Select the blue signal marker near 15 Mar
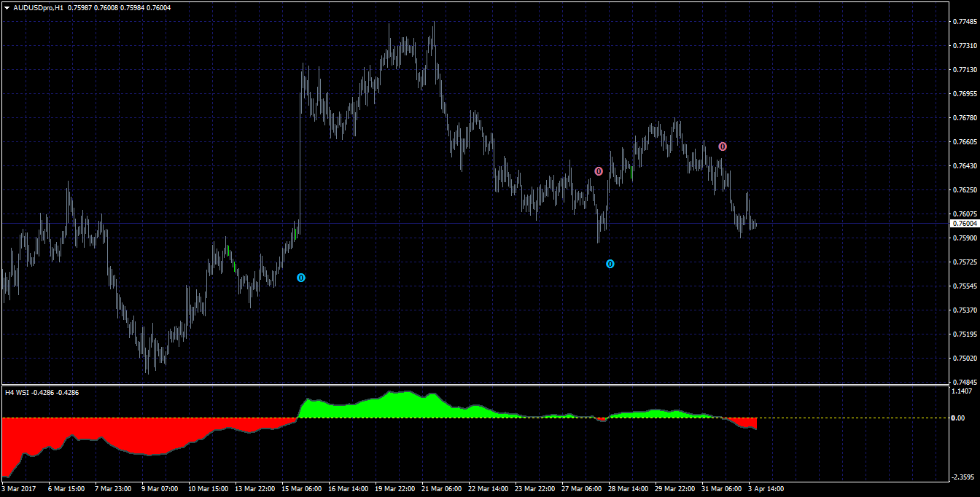Image resolution: width=980 pixels, height=497 pixels. (301, 278)
